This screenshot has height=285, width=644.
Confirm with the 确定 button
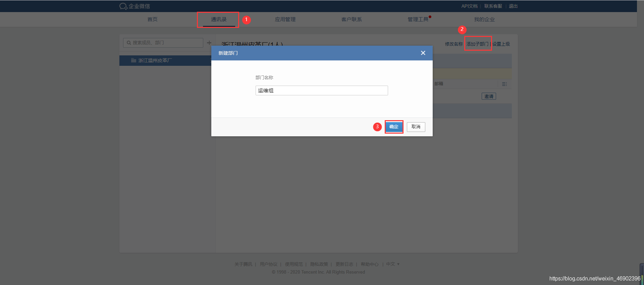pos(394,127)
